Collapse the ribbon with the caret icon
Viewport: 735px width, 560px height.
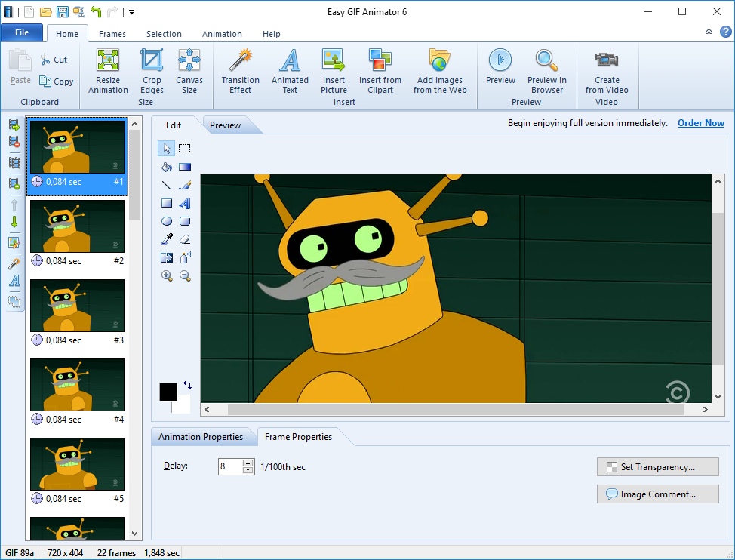pos(709,32)
